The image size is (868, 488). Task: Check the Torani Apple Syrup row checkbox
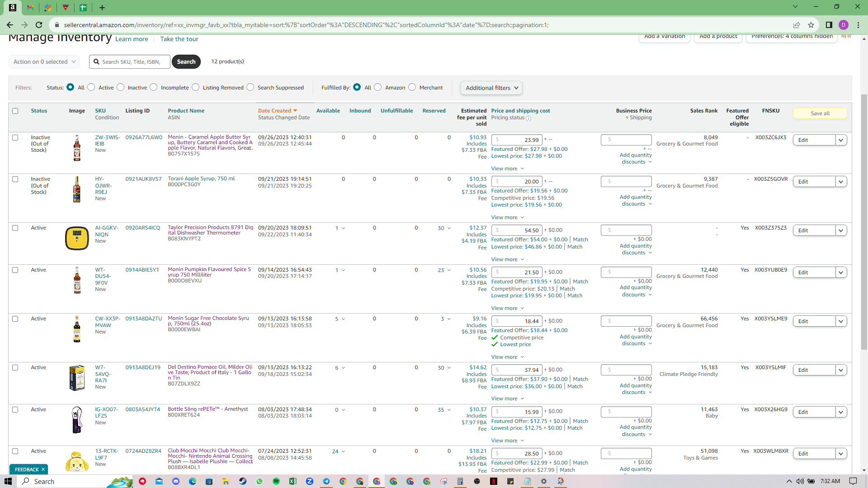pyautogui.click(x=15, y=179)
